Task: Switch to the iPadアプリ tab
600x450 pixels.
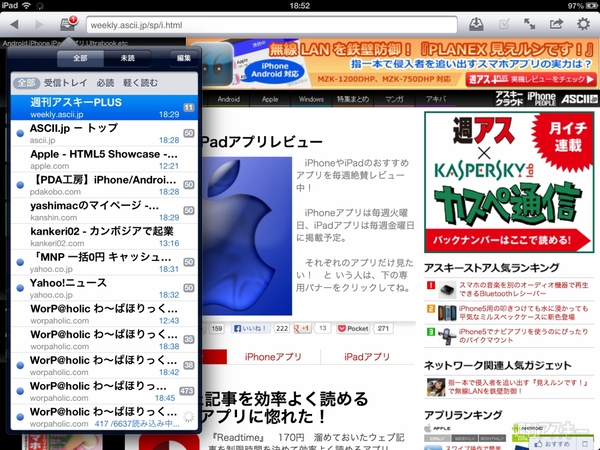Action: (x=367, y=357)
